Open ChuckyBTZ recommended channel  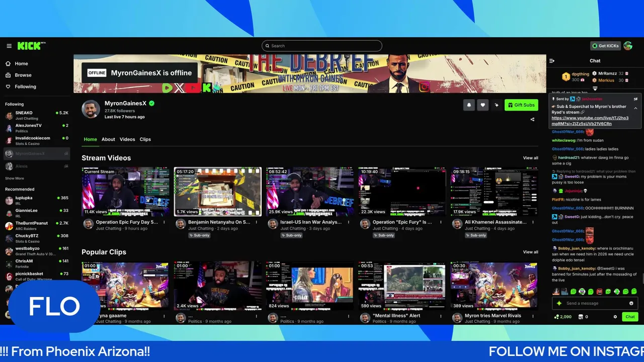[37, 238]
